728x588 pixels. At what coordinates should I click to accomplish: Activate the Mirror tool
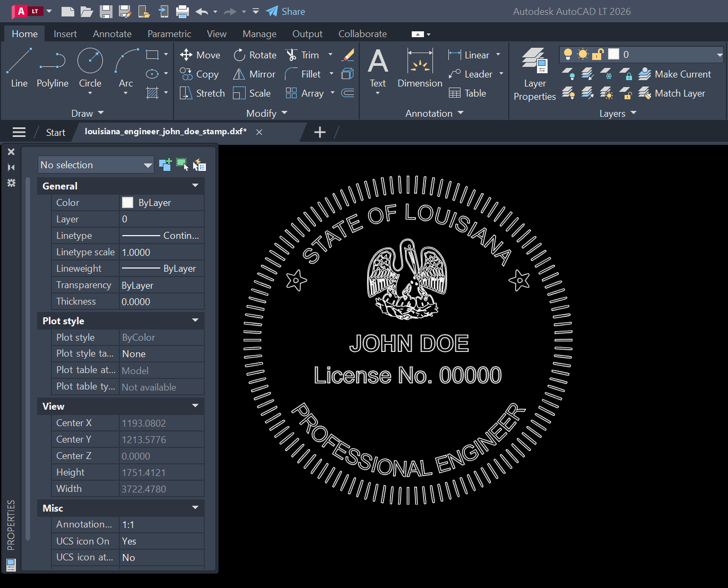click(255, 74)
